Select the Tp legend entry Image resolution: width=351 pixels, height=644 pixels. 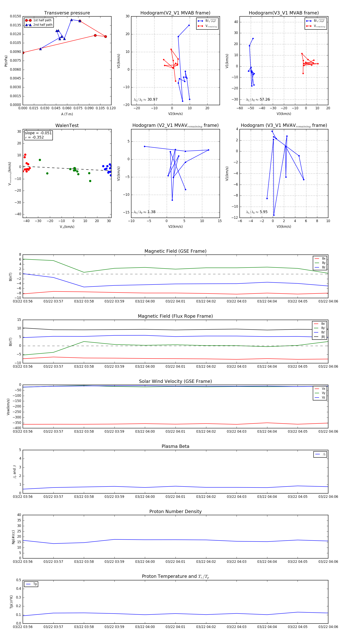point(31,584)
